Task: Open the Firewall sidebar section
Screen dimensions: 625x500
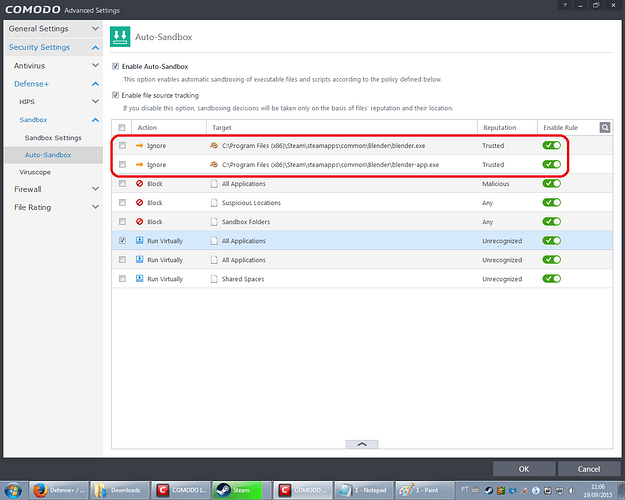Action: [28, 189]
